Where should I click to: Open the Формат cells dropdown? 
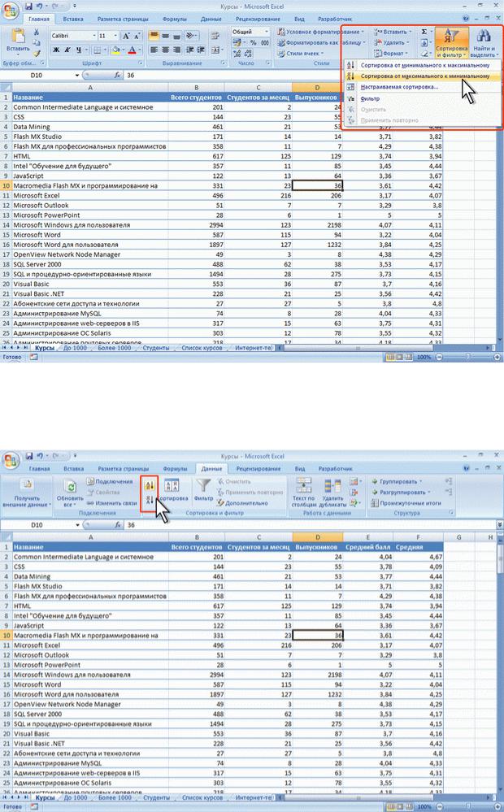[392, 54]
